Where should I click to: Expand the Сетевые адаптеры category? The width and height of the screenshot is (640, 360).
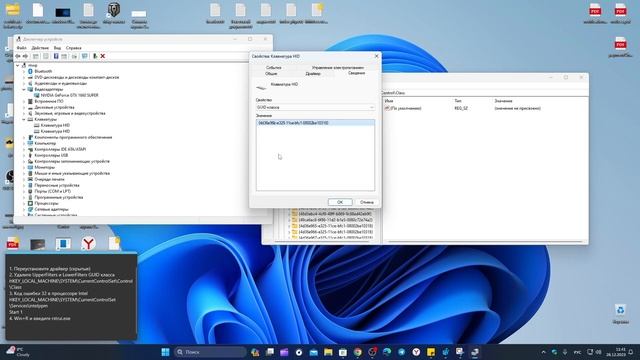point(24,209)
